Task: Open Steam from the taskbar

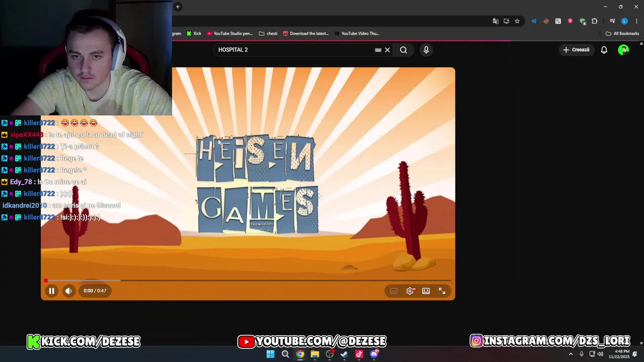Action: pos(344,354)
